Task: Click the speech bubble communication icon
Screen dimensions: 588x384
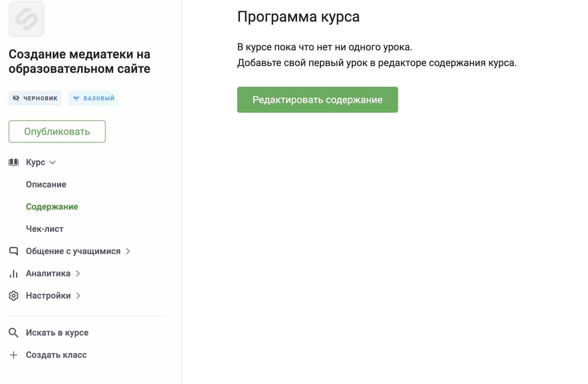Action: (14, 251)
